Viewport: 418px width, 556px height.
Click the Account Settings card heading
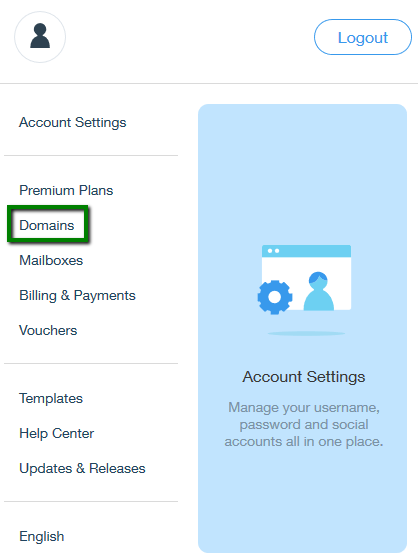tap(304, 377)
